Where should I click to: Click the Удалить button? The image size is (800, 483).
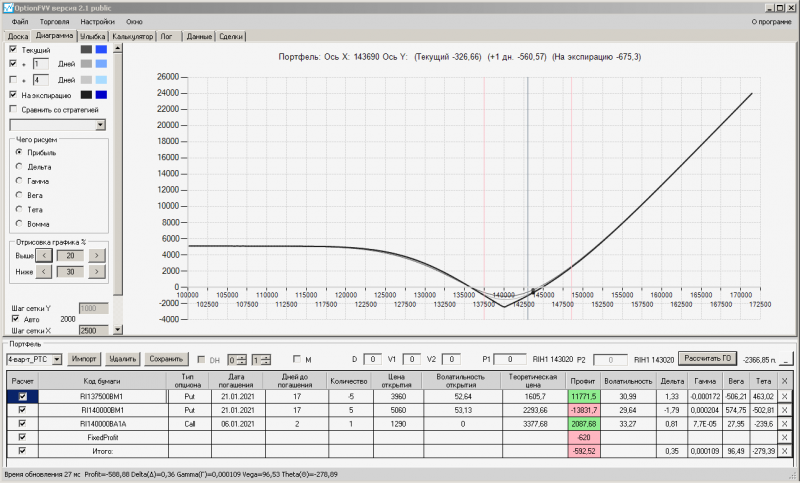122,359
